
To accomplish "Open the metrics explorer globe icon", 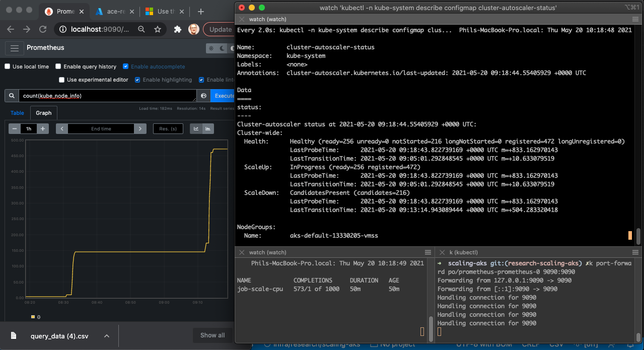I will pos(203,96).
